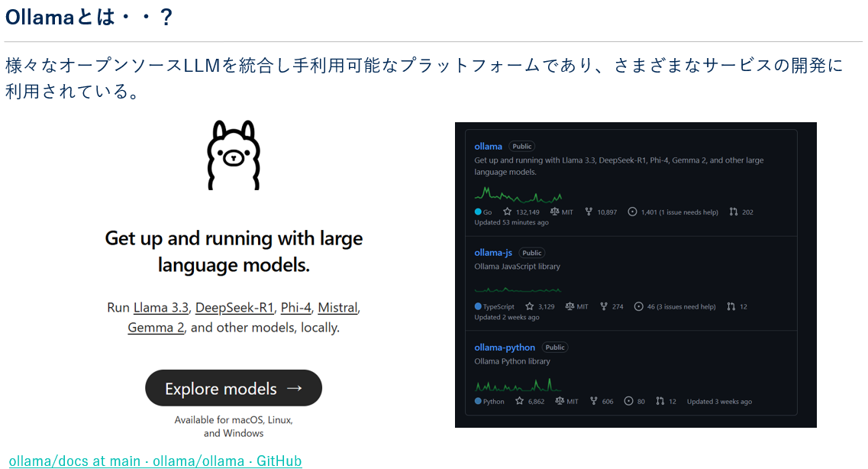Follow the Llama 3.3 link
This screenshot has width=868, height=469.
pos(161,307)
